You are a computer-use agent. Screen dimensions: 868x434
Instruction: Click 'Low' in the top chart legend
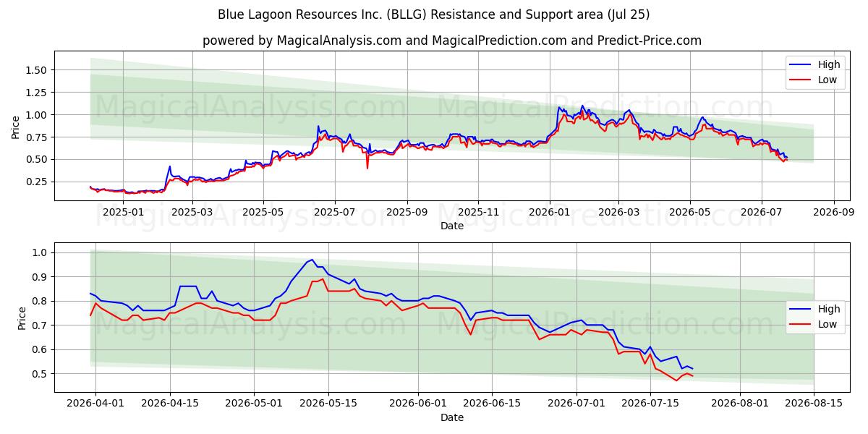(x=827, y=80)
